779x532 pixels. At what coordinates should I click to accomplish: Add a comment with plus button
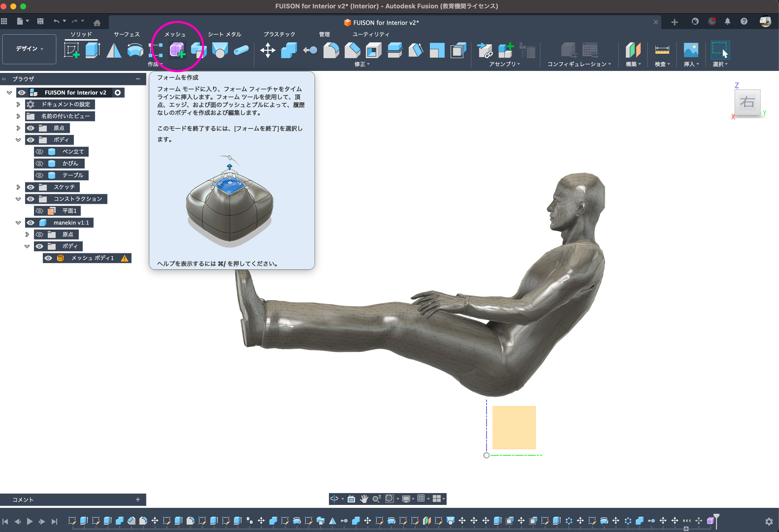point(138,499)
